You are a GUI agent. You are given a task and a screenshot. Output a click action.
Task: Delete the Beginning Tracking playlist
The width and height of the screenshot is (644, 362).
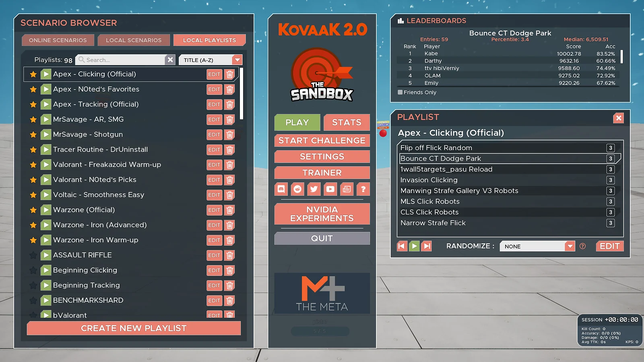[229, 285]
